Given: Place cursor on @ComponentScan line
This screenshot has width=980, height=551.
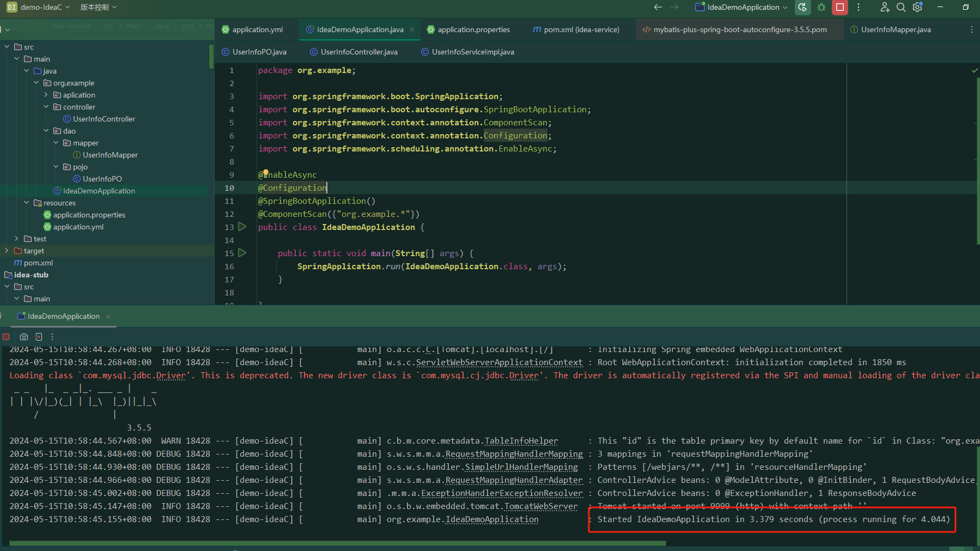Looking at the screenshot, I should pos(338,214).
